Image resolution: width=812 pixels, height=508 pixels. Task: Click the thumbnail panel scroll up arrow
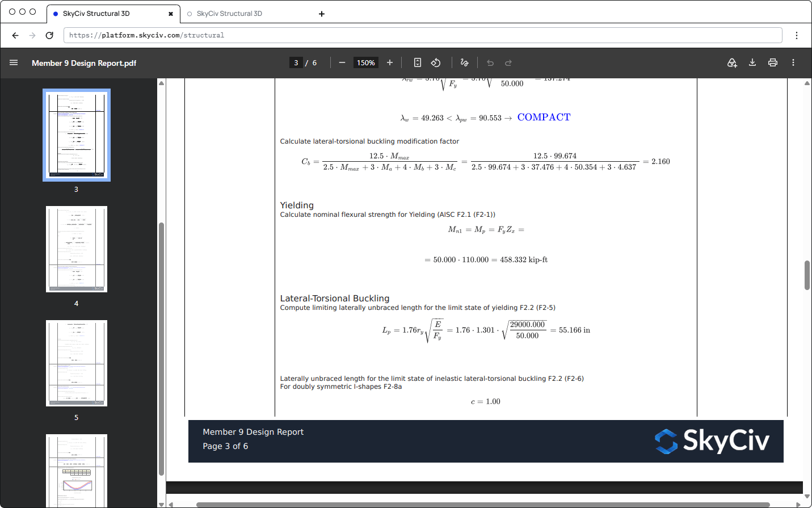tap(161, 83)
